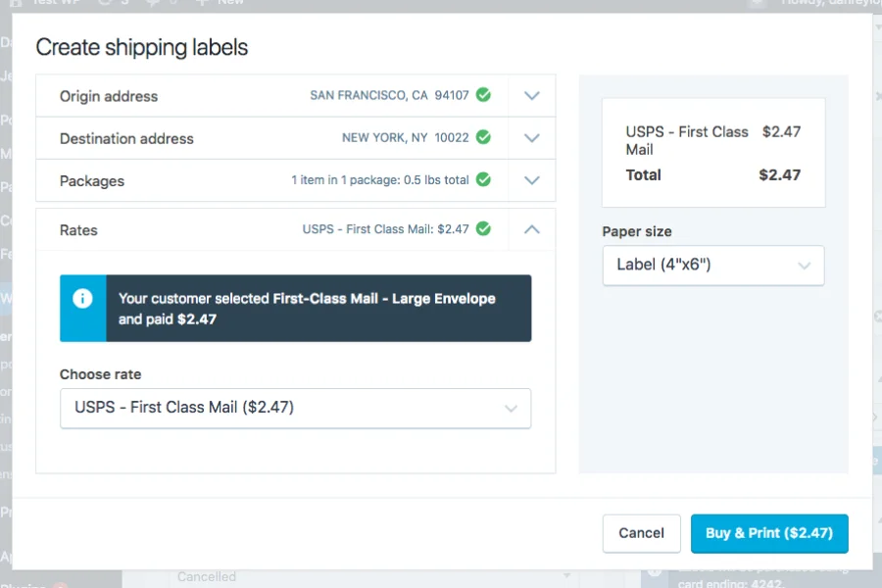Screen dimensions: 882x588
Task: Select the Rates section heading
Action: tap(78, 229)
